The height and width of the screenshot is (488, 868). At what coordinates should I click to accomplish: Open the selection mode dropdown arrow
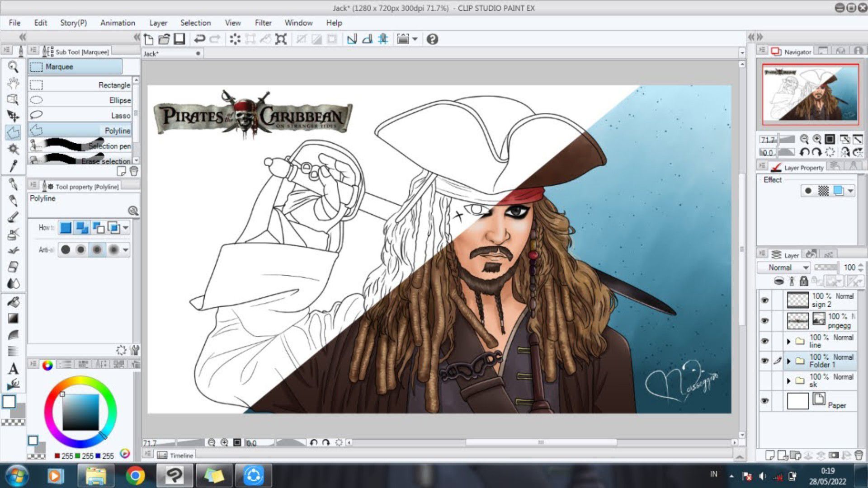tap(126, 228)
